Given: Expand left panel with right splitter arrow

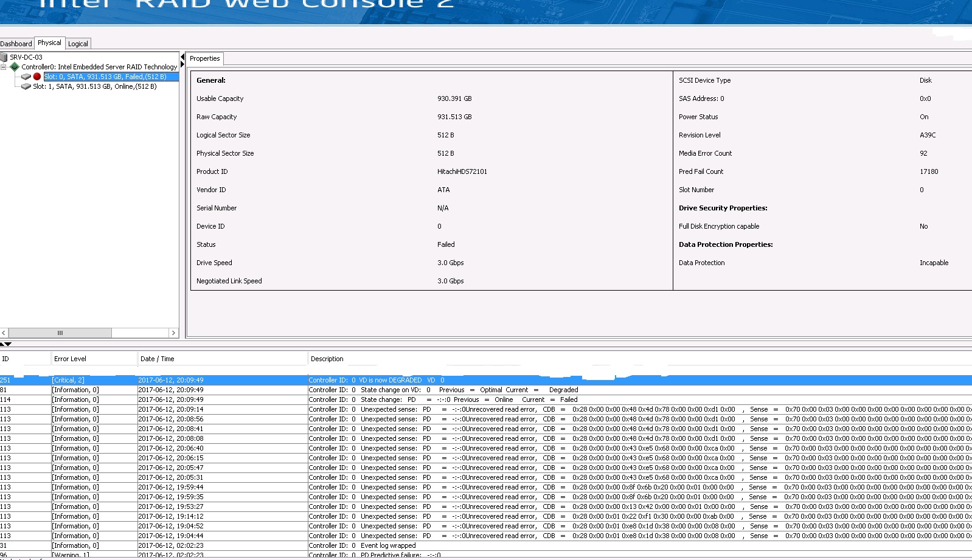Looking at the screenshot, I should (182, 64).
